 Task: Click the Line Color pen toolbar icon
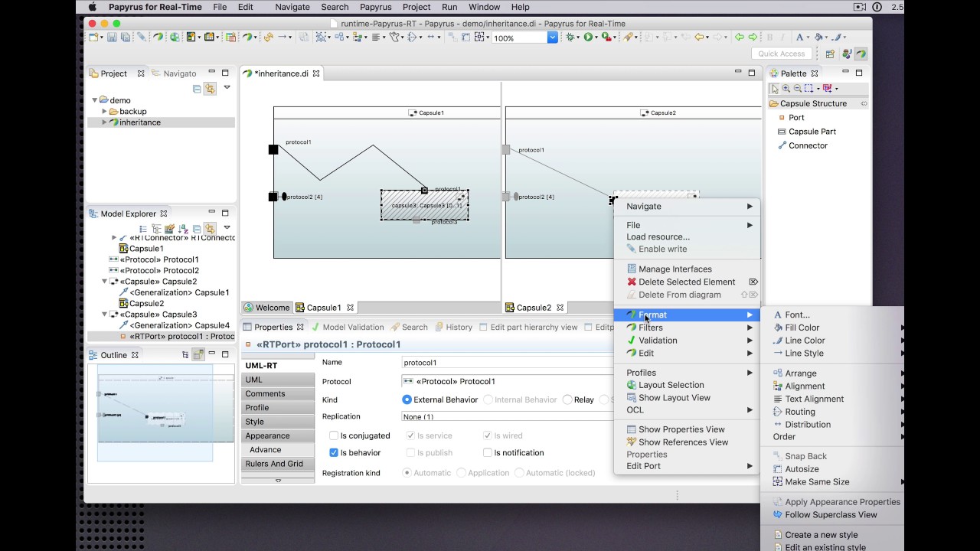[x=838, y=37]
